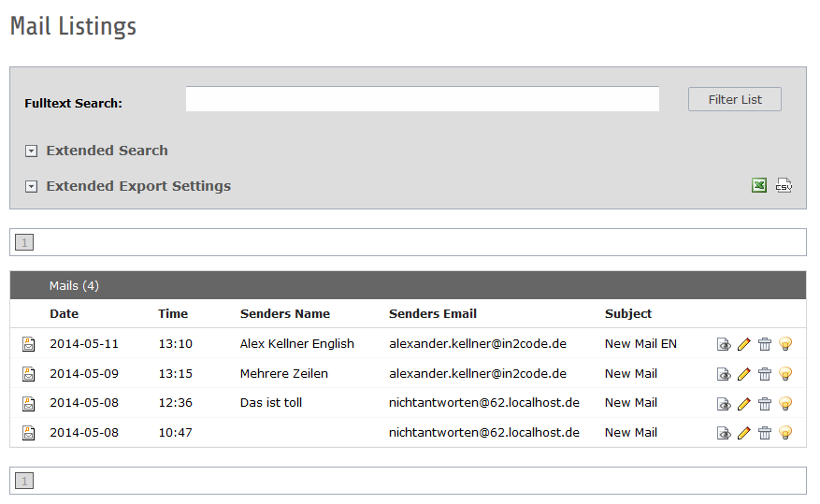
Task: Edit the 10:47 mail with the pencil icon
Action: (x=744, y=433)
